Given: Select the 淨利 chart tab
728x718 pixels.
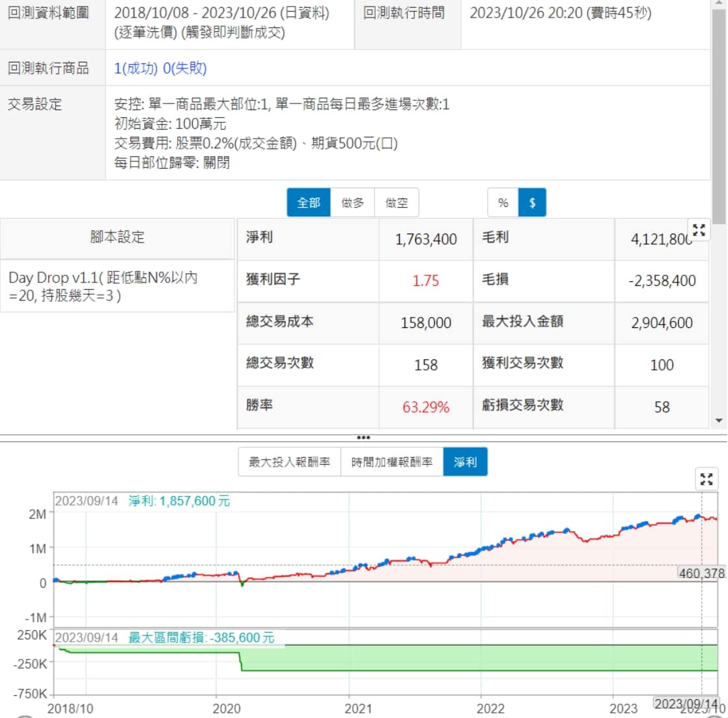Looking at the screenshot, I should coord(465,462).
